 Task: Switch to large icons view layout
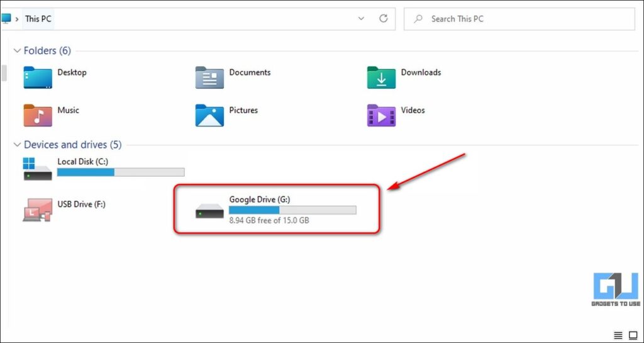coord(633,335)
